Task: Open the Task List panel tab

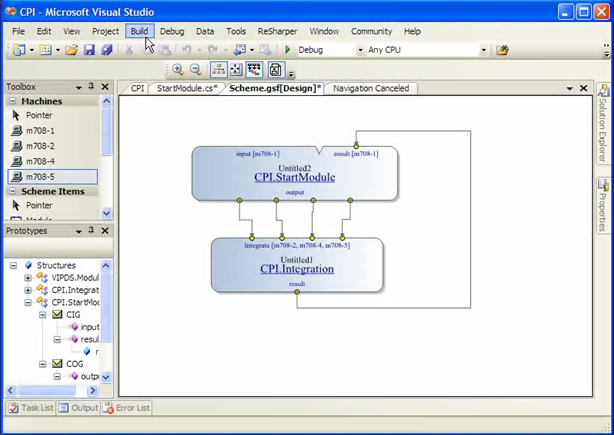Action: click(31, 408)
